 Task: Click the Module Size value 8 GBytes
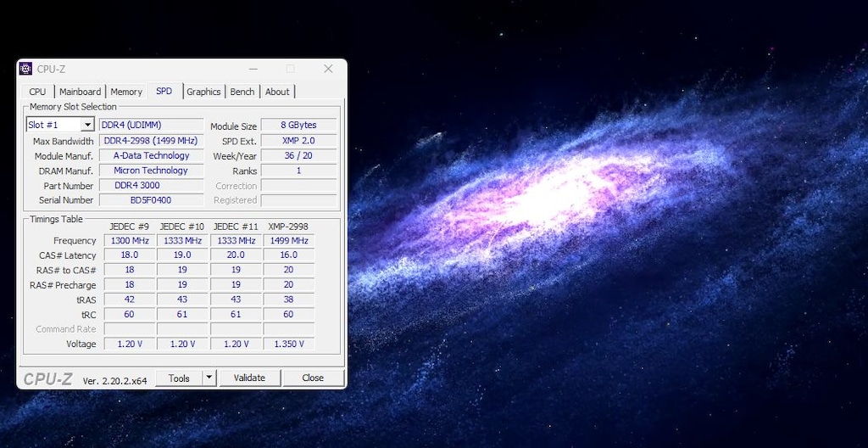tap(299, 126)
